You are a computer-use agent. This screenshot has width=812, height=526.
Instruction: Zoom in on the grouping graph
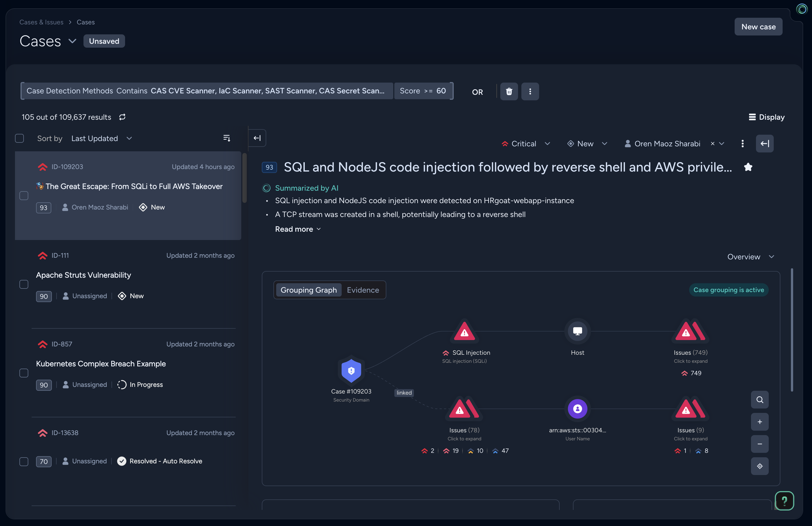[760, 422]
